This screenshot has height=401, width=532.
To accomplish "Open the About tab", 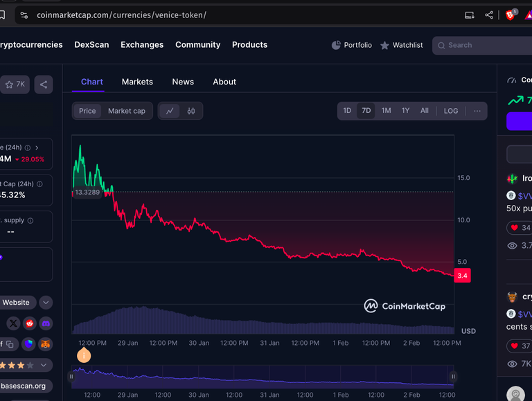I will pyautogui.click(x=224, y=82).
